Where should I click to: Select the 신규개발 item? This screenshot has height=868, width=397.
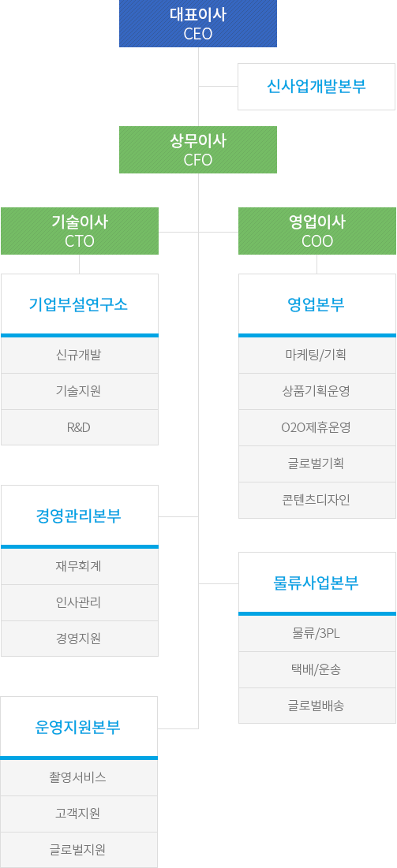[79, 356]
